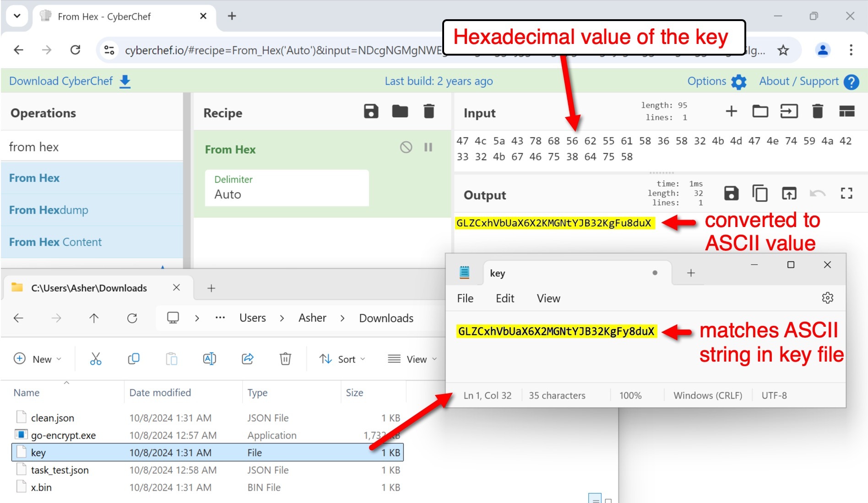
Task: Open the Chrome profile menu
Action: (823, 50)
